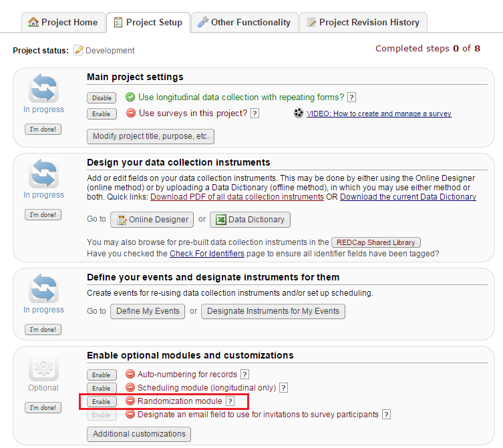Click 'Enable optional modules and customizations' heading
This screenshot has width=503, height=448.
(190, 355)
